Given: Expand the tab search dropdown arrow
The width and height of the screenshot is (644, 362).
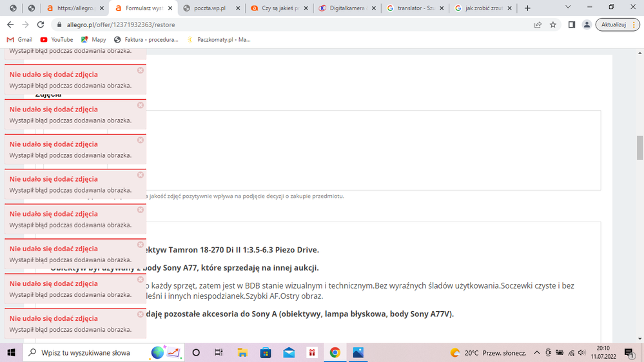Looking at the screenshot, I should tap(568, 7).
